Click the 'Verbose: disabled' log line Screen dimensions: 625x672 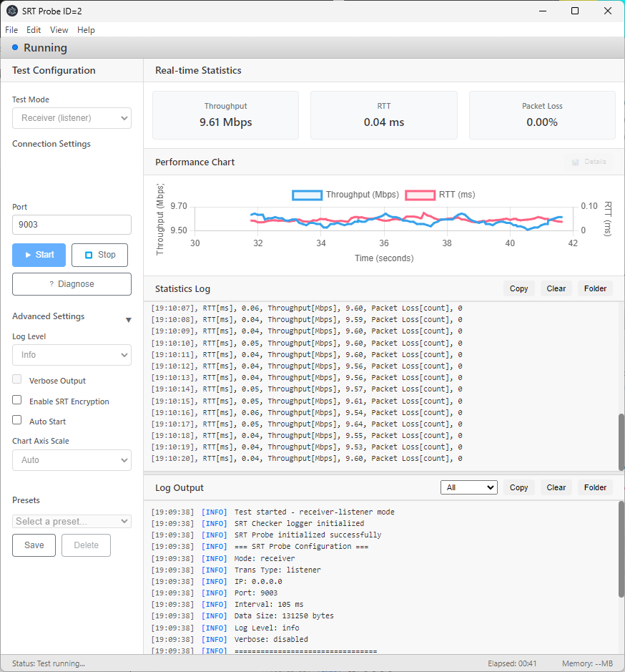click(230, 639)
